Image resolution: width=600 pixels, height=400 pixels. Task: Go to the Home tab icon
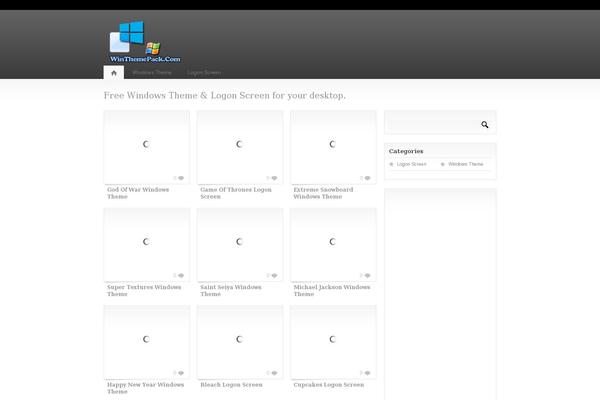coord(114,73)
